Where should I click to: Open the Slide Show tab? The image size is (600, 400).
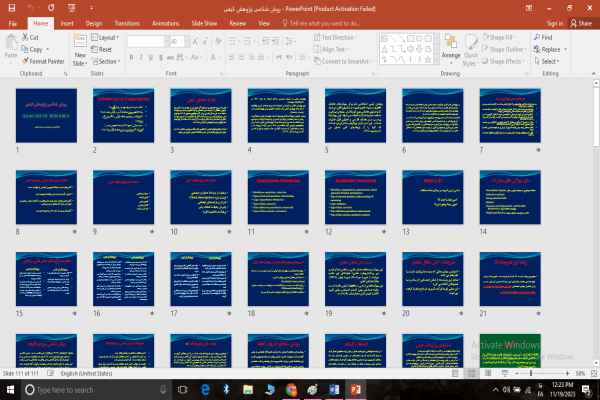204,21
